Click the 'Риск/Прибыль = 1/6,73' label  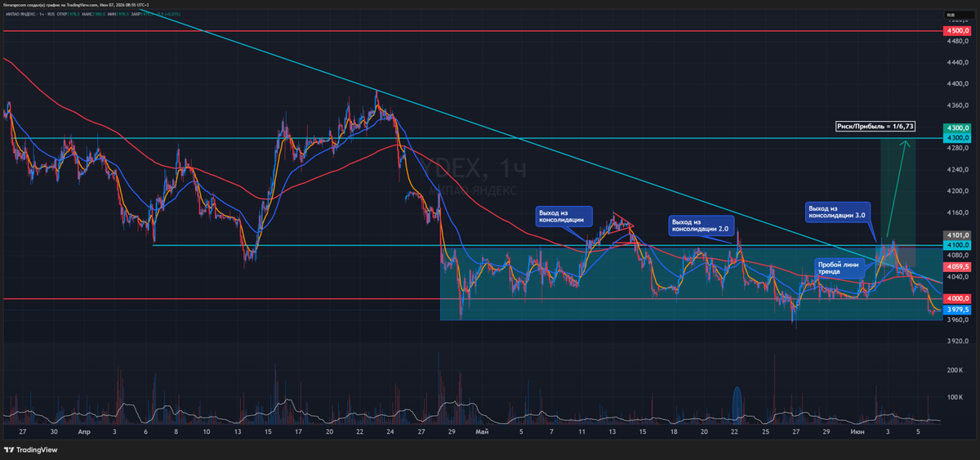point(875,127)
